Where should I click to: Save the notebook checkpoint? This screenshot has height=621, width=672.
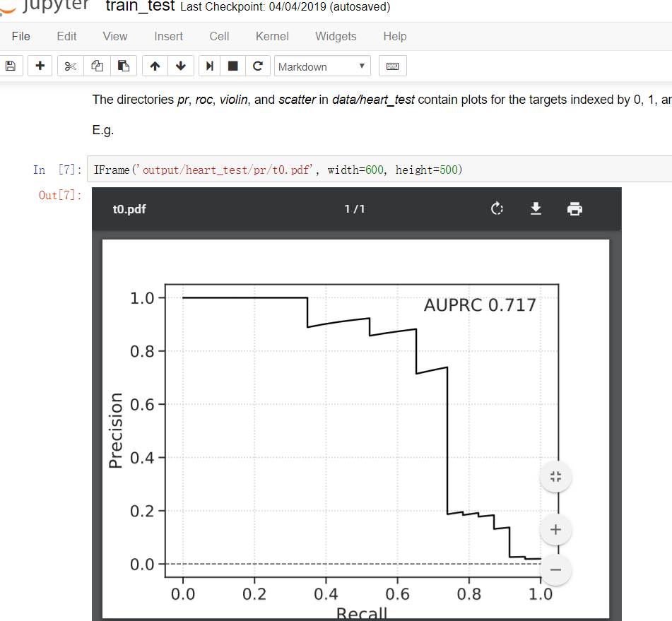tap(10, 66)
